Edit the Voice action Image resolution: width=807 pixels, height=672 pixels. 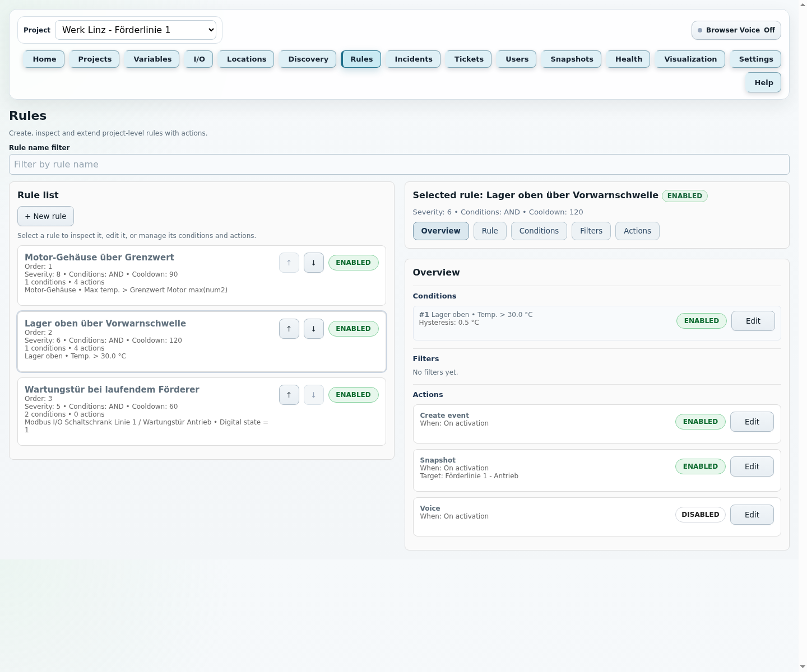click(x=752, y=515)
